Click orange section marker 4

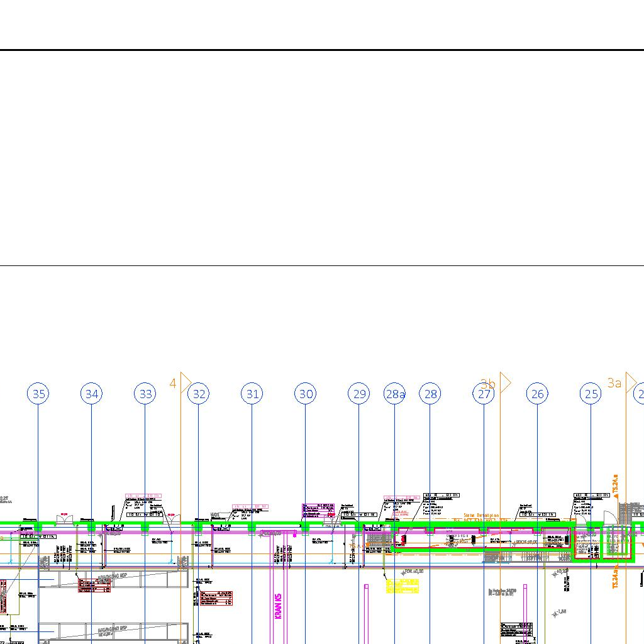180,383
